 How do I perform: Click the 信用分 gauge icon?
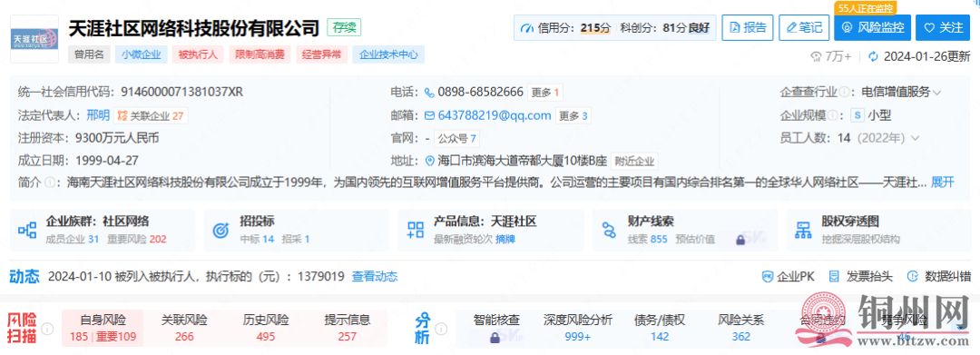pos(527,28)
